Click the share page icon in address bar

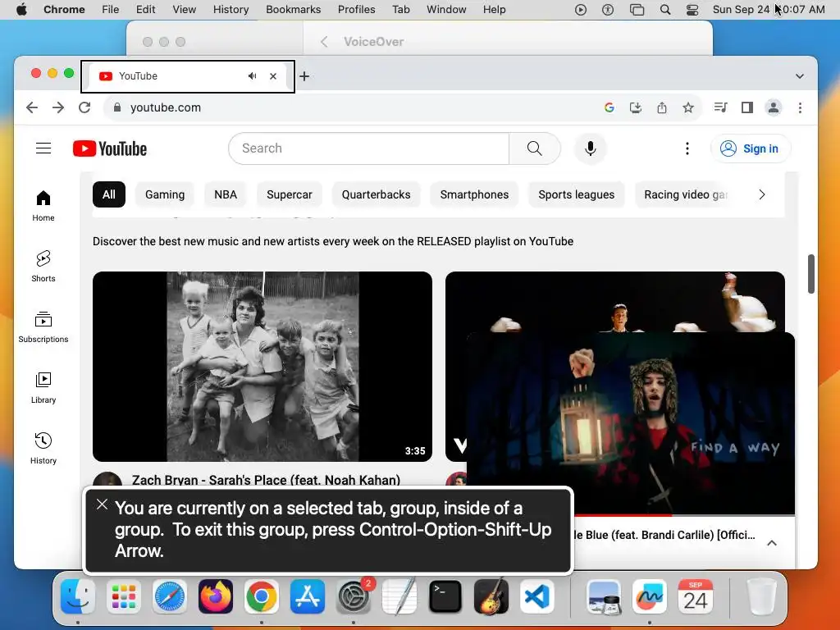point(662,107)
